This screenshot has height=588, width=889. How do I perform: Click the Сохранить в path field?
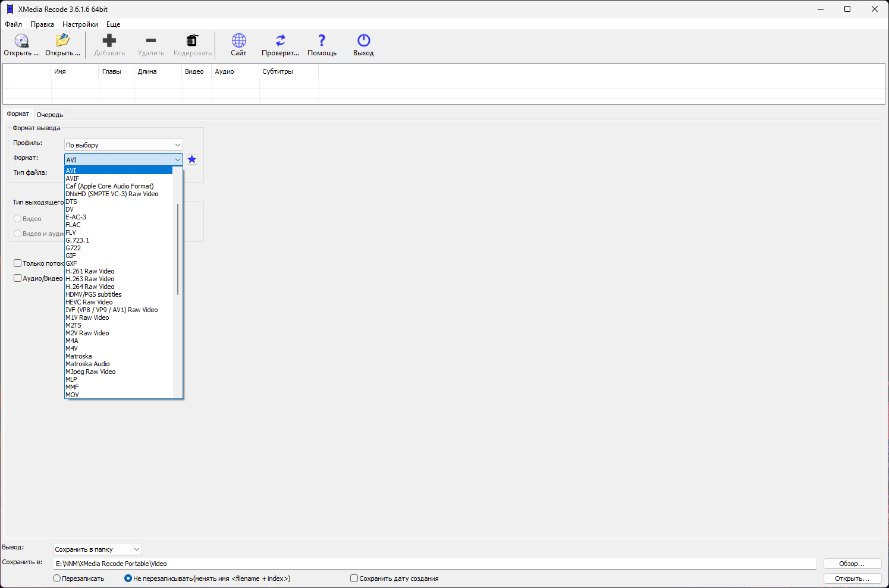tap(435, 564)
